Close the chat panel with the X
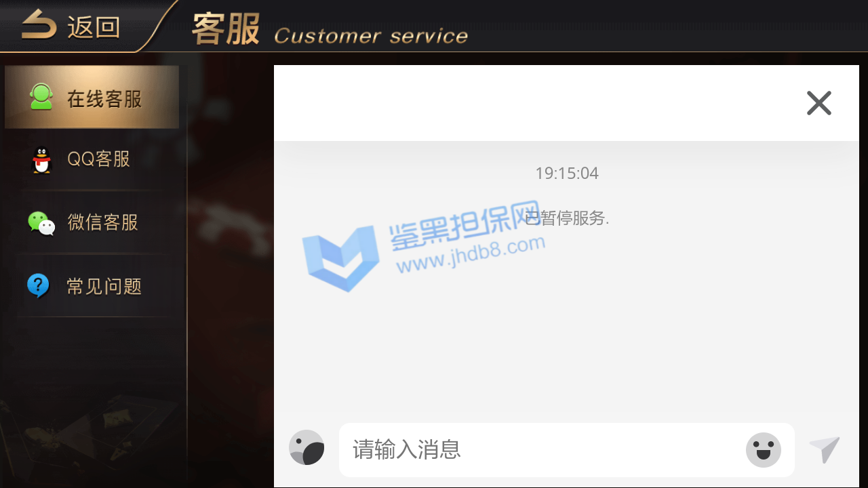The width and height of the screenshot is (868, 488). pyautogui.click(x=819, y=103)
